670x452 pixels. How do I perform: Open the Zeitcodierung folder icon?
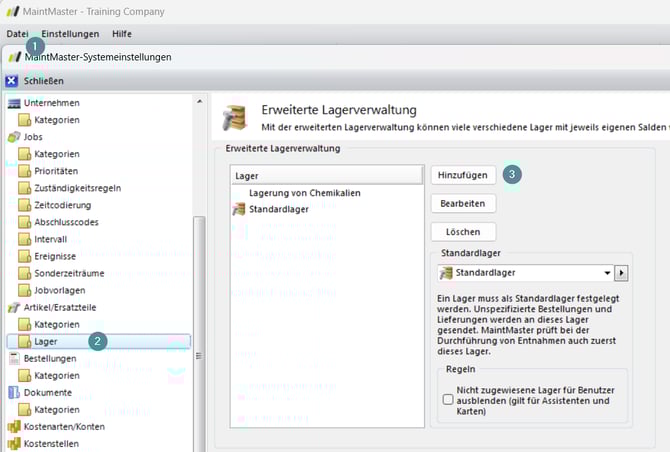[25, 205]
